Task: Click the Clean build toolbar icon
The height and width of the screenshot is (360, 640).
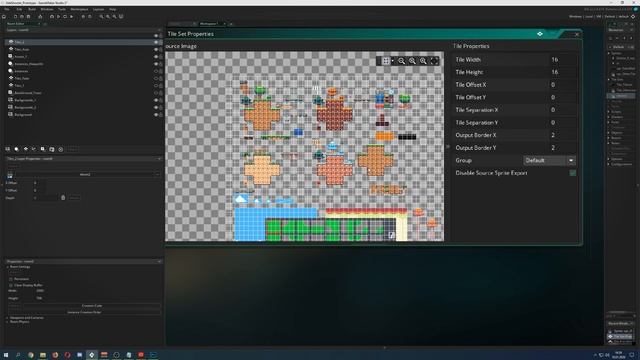Action: click(x=71, y=17)
